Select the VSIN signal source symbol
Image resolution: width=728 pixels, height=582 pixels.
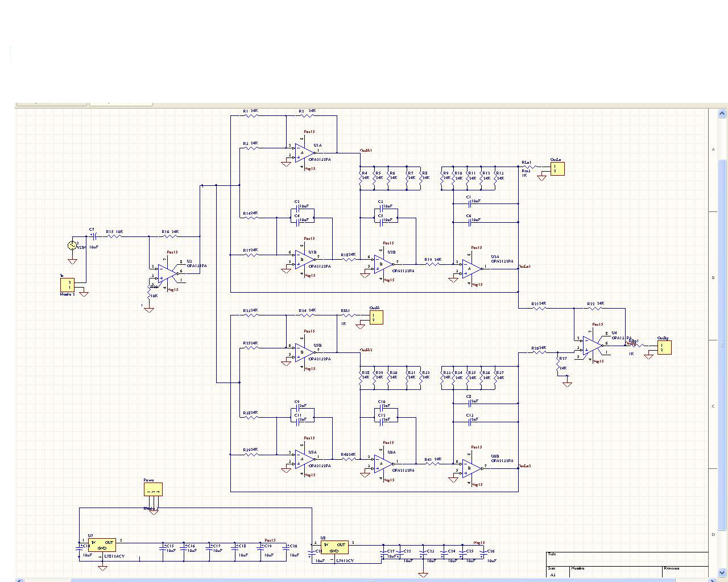coord(72,246)
